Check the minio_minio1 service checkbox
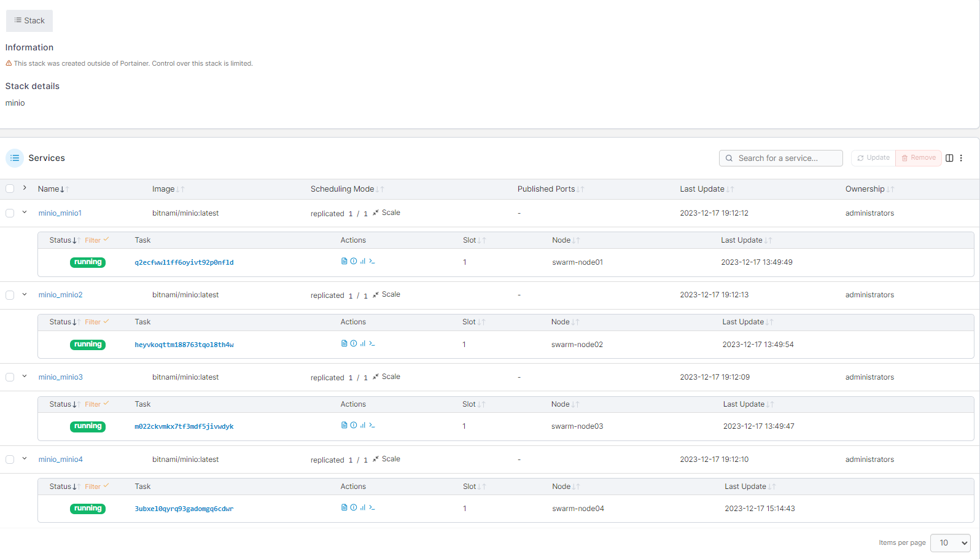980x559 pixels. [10, 213]
